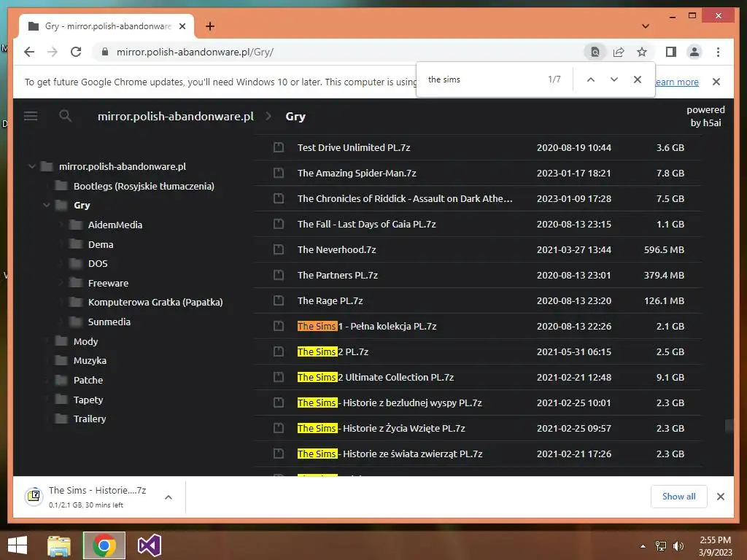
Task: Click The Sims - Historie z Życia Wzięte PL.7z
Action: tap(381, 429)
